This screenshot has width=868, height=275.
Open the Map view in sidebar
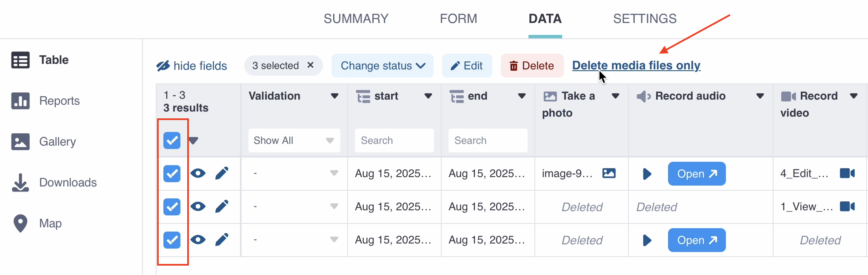[50, 223]
